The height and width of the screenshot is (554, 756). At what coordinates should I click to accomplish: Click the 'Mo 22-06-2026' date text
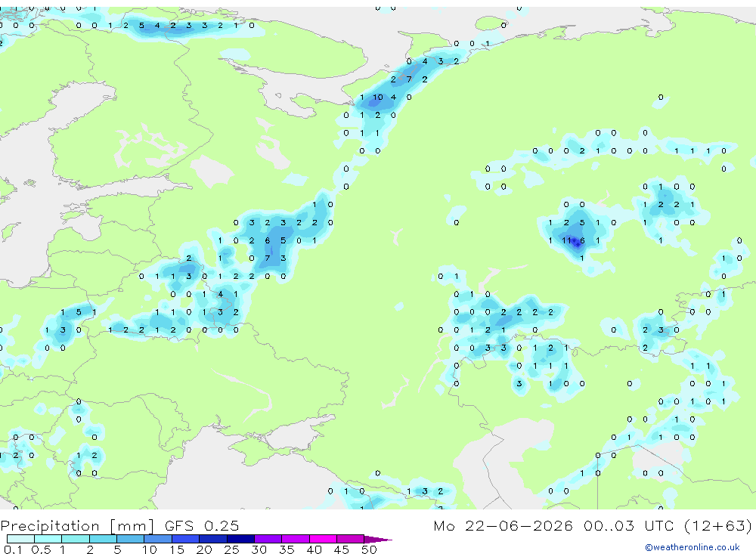(503, 525)
